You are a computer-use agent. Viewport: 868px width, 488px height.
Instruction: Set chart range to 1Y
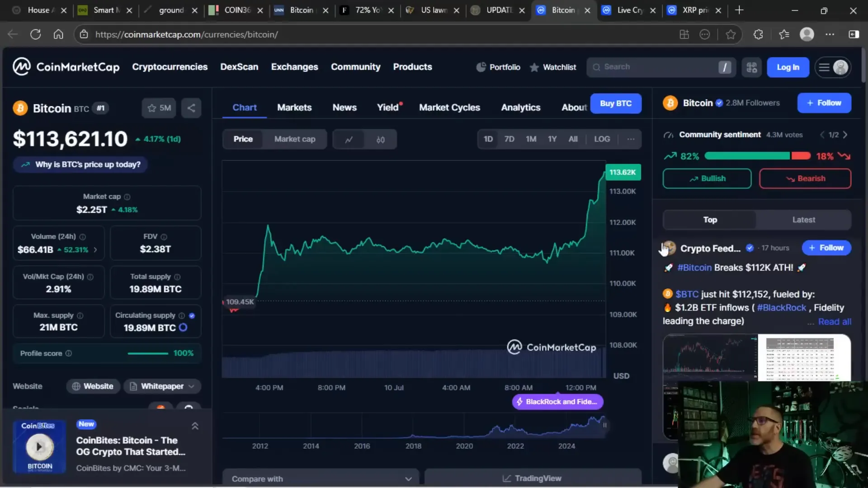click(552, 139)
